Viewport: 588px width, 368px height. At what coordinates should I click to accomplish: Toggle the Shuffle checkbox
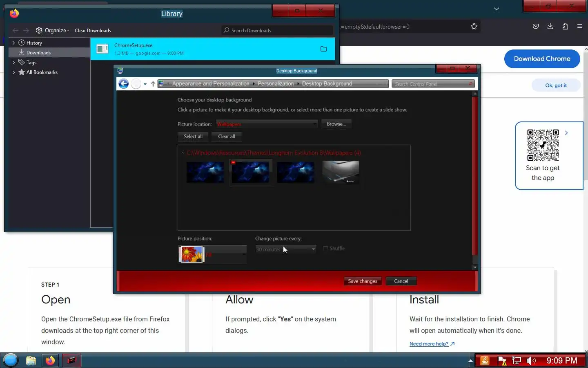click(325, 249)
